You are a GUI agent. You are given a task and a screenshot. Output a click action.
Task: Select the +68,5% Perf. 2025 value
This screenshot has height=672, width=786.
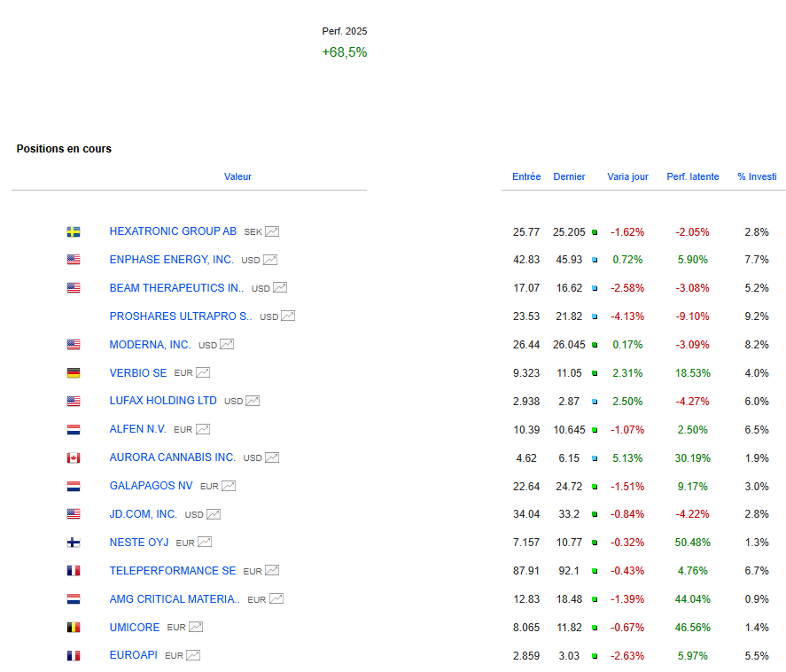click(x=345, y=52)
